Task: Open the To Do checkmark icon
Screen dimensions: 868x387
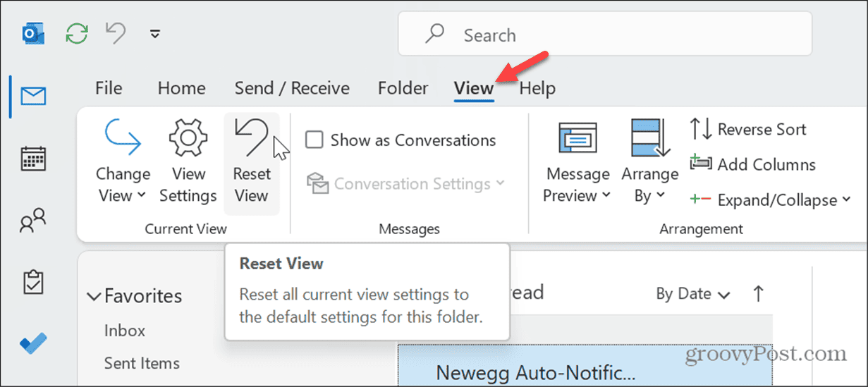Action: coord(33,344)
